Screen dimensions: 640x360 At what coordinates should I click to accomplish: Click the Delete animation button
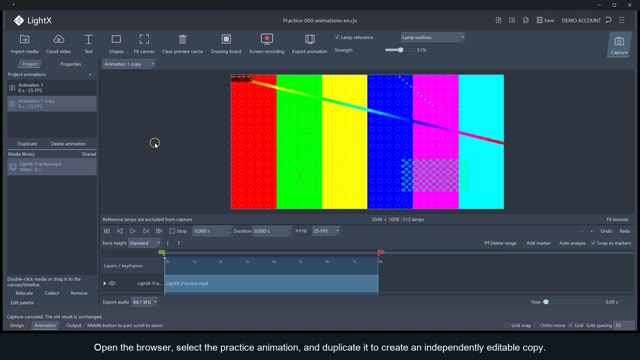(68, 144)
